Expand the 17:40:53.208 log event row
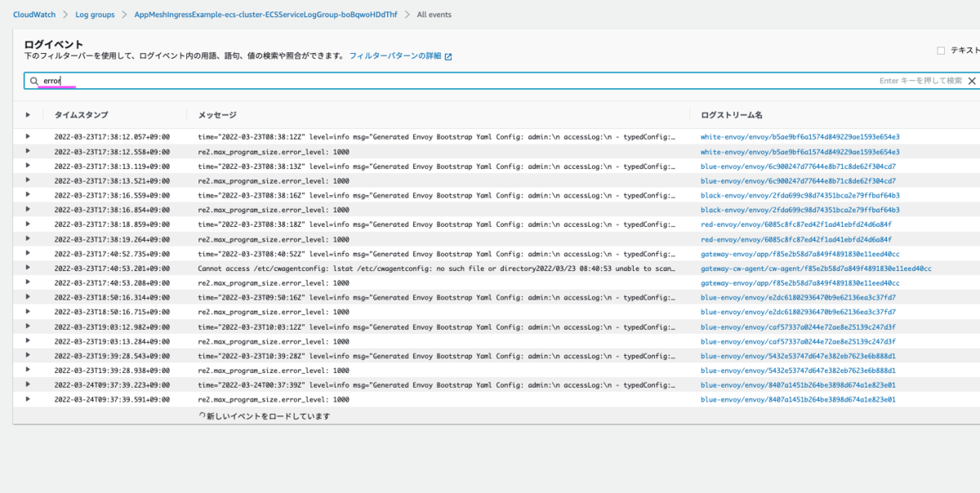Viewport: 980px width, 493px height. [28, 282]
